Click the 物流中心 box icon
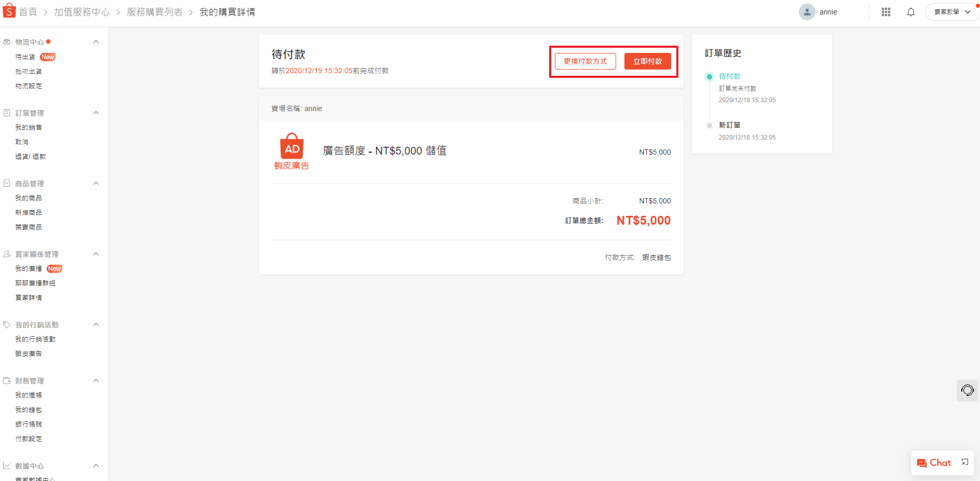Screen dimensions: 980x481 pyautogui.click(x=7, y=42)
